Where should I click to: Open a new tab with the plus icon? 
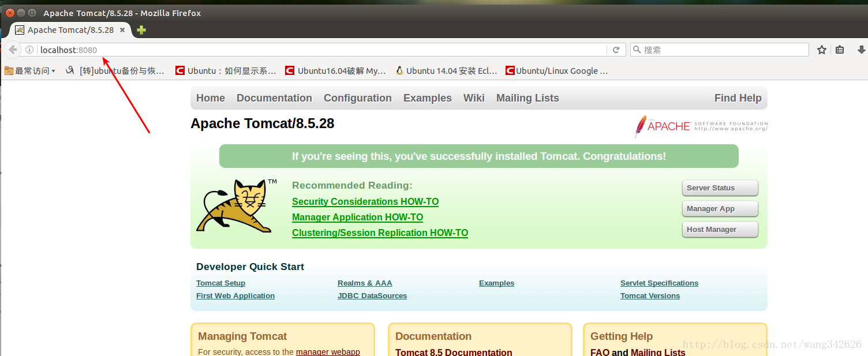(x=141, y=30)
